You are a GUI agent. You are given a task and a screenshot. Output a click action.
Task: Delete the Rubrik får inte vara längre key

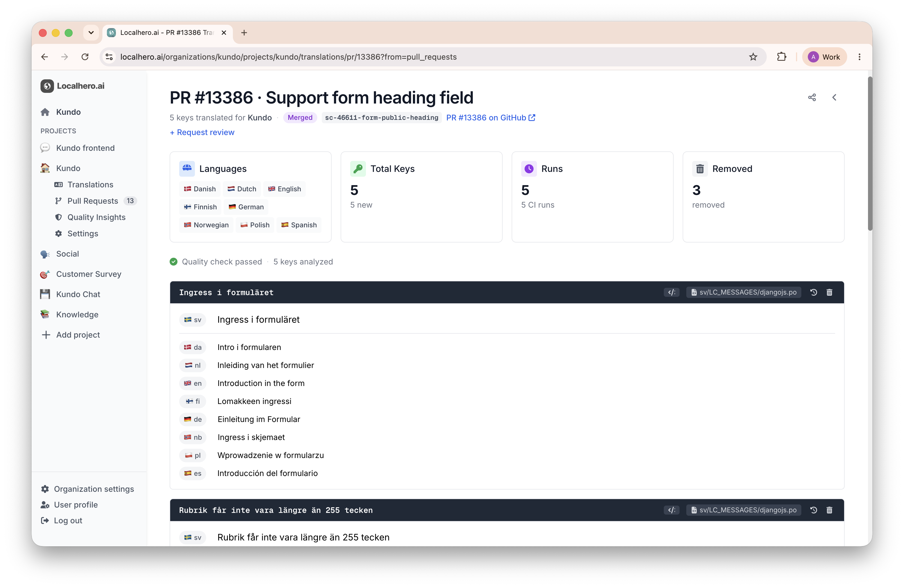[x=829, y=510]
